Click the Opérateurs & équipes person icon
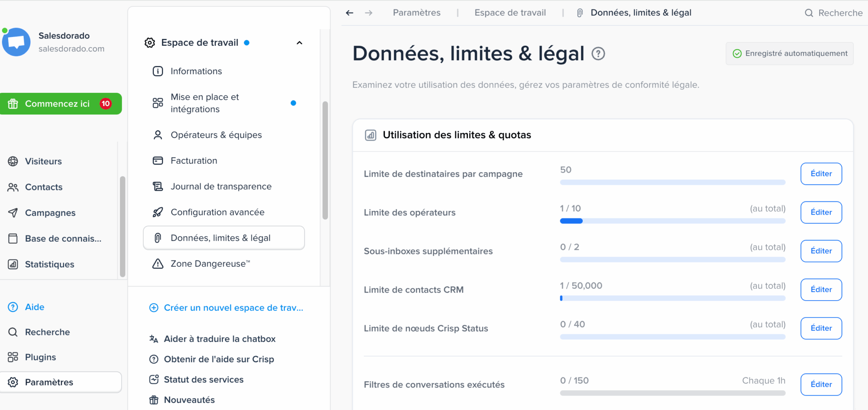This screenshot has height=410, width=868. pos(158,135)
